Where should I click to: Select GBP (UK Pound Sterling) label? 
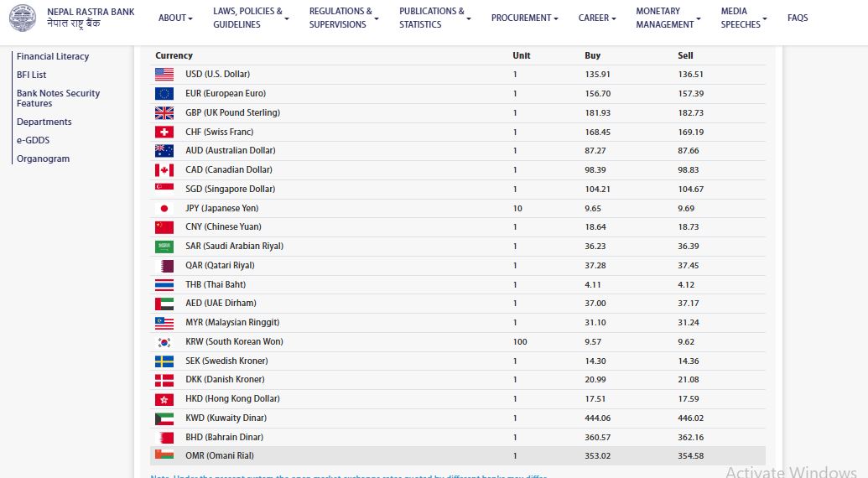pos(232,113)
